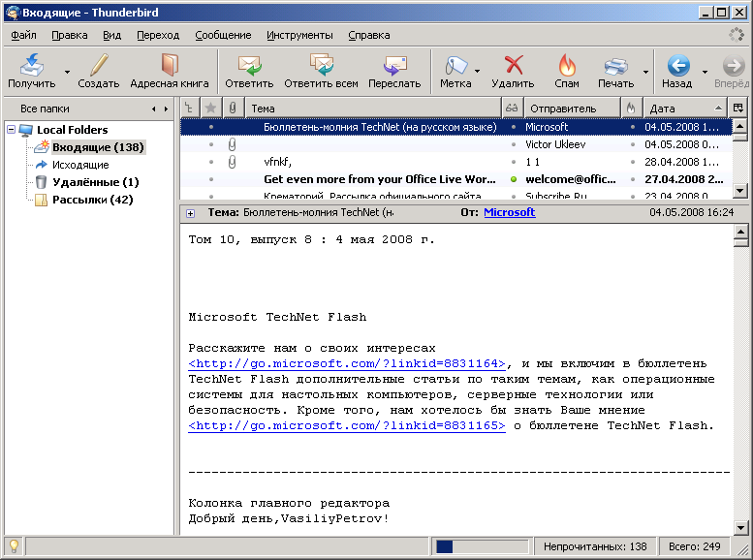
Task: Toggle star on Get even more message
Action: coord(211,179)
